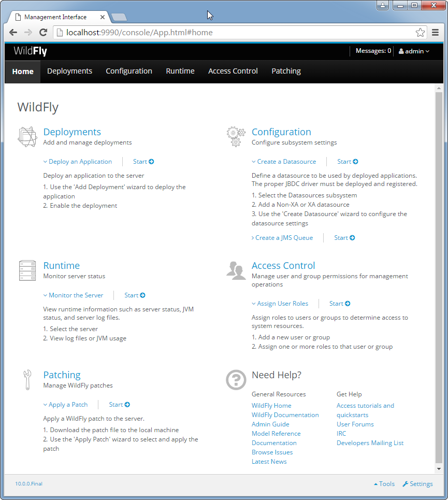Open the Deployments navigation tab
The image size is (448, 500).
tap(69, 71)
